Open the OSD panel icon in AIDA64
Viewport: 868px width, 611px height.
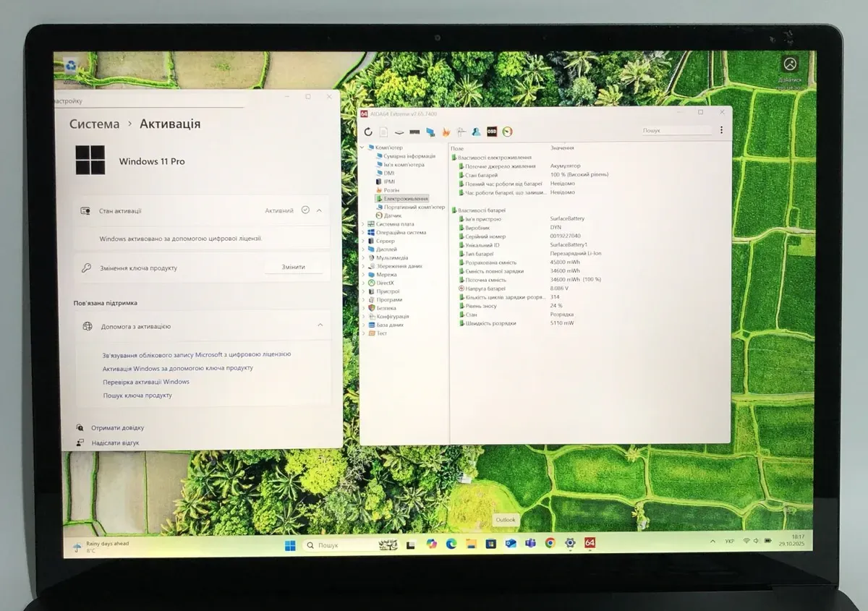coord(492,132)
